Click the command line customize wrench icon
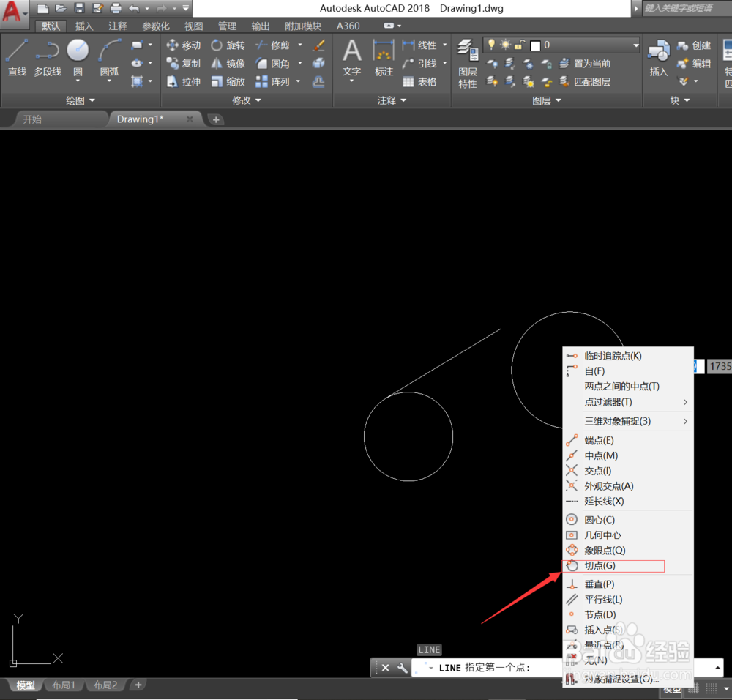 pyautogui.click(x=402, y=668)
